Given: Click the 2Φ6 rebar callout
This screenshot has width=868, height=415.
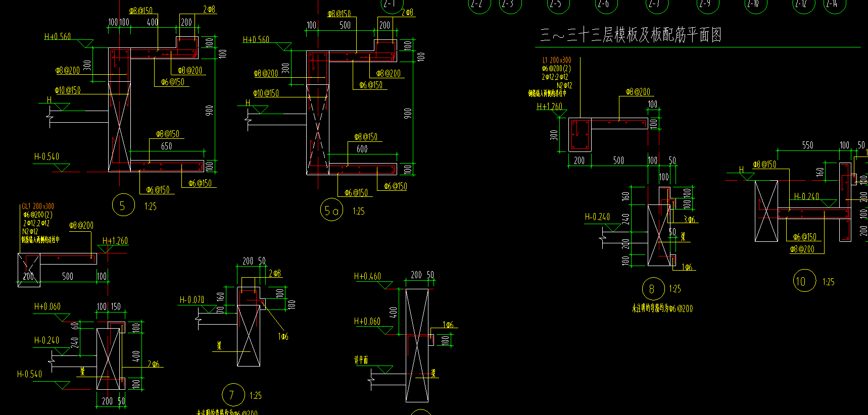Looking at the screenshot, I should pyautogui.click(x=154, y=364).
